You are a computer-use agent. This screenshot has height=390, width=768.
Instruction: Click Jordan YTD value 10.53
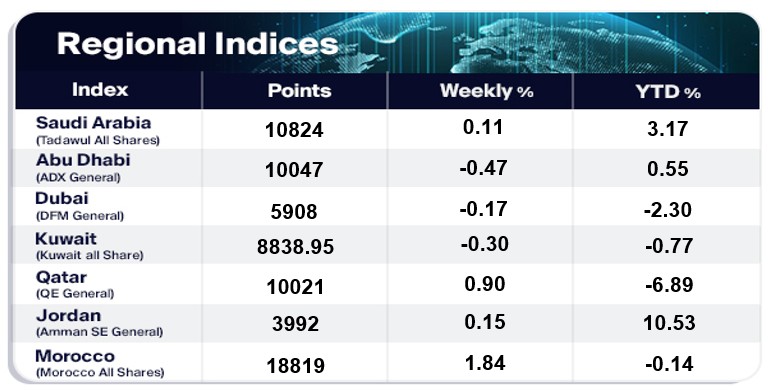pos(669,323)
